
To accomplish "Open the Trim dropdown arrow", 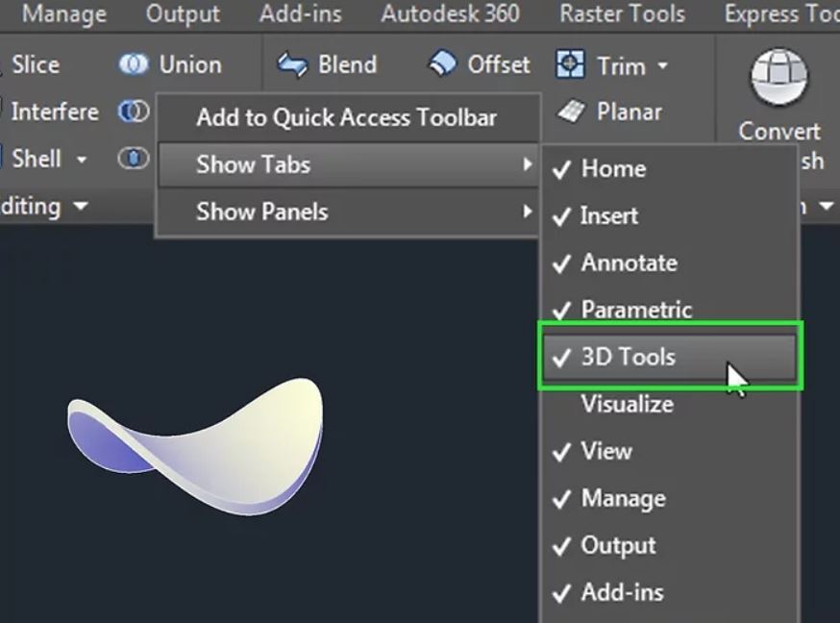I will [x=663, y=66].
